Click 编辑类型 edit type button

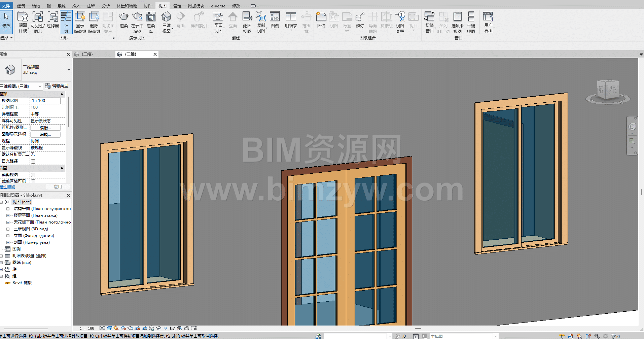click(x=57, y=86)
